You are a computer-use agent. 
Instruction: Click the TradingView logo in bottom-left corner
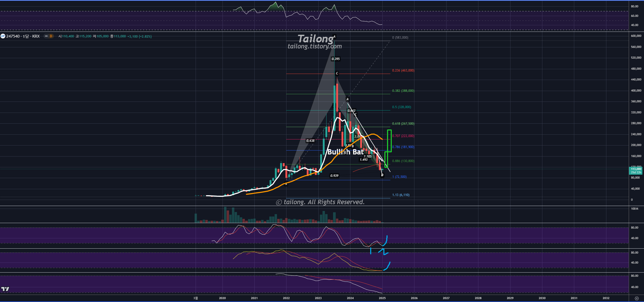pyautogui.click(x=5, y=289)
